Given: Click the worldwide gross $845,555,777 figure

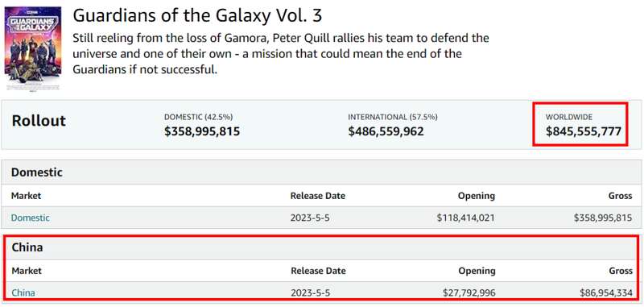Looking at the screenshot, I should [583, 131].
